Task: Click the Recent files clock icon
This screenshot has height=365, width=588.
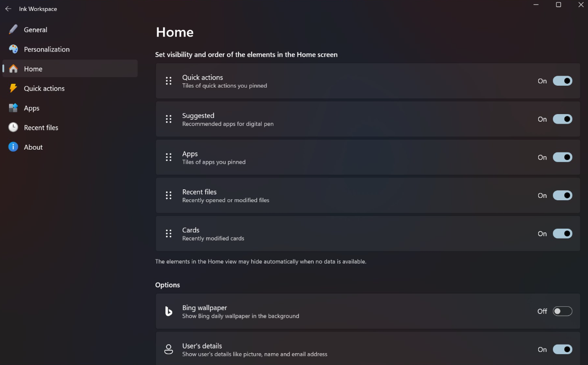Action: click(x=13, y=127)
